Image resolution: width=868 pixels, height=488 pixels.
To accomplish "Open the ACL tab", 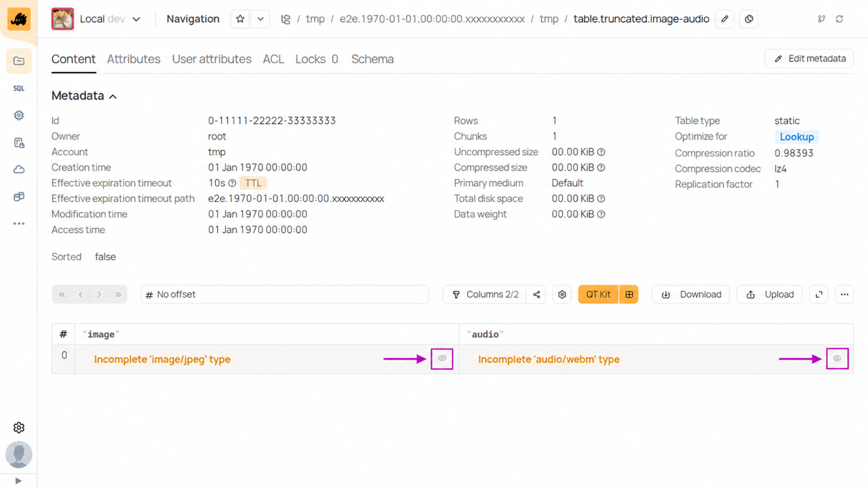I will coord(273,59).
